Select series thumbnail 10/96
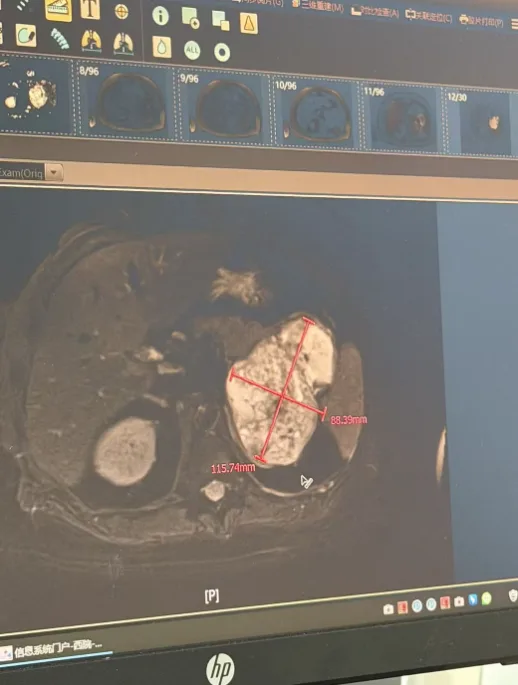This screenshot has width=518, height=685. click(x=316, y=112)
